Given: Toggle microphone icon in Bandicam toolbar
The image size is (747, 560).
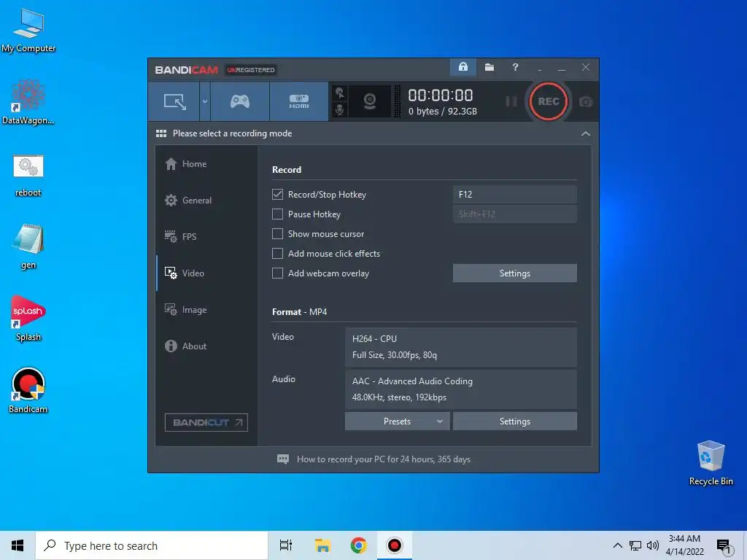Looking at the screenshot, I should click(x=340, y=109).
